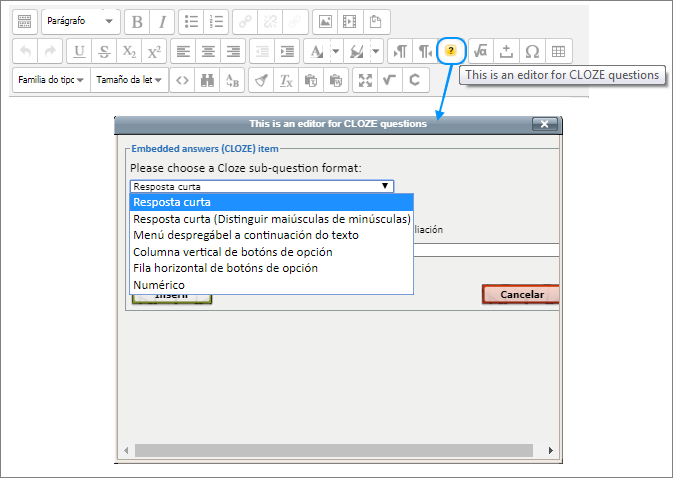The height and width of the screenshot is (478, 673).
Task: Select 'Numérico' from the format list
Action: [x=159, y=285]
